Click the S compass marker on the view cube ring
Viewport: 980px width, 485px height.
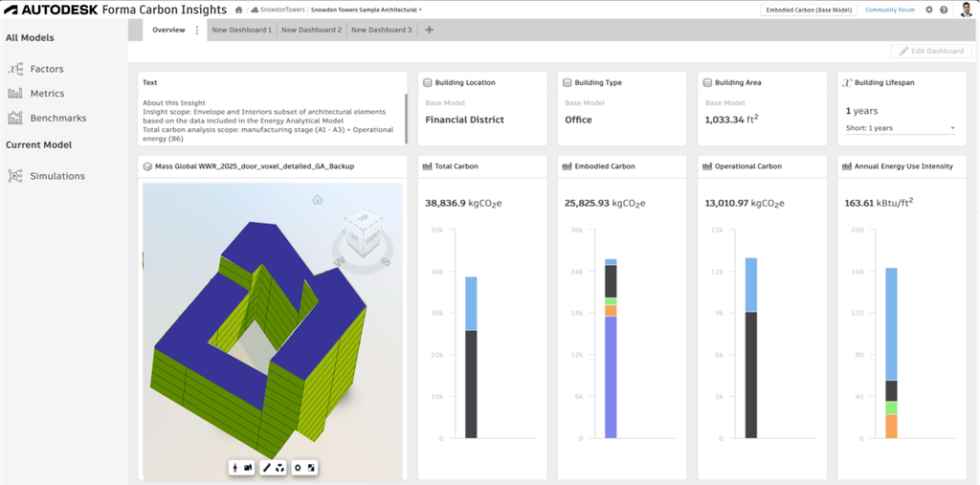[386, 260]
